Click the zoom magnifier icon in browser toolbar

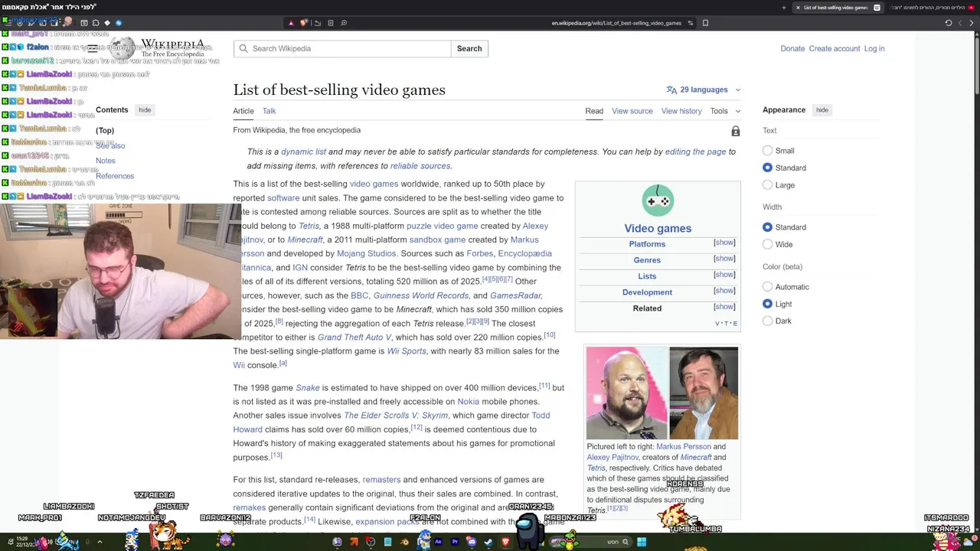pos(344,23)
